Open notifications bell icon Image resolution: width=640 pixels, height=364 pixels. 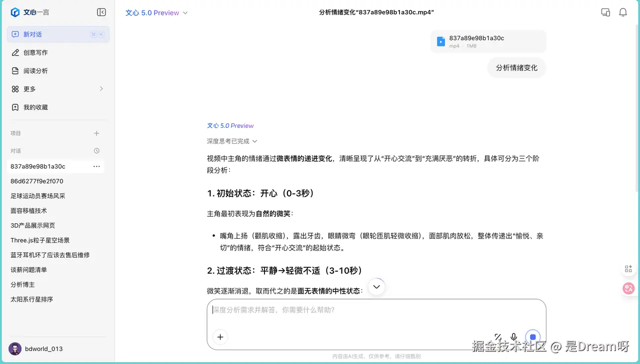(623, 12)
